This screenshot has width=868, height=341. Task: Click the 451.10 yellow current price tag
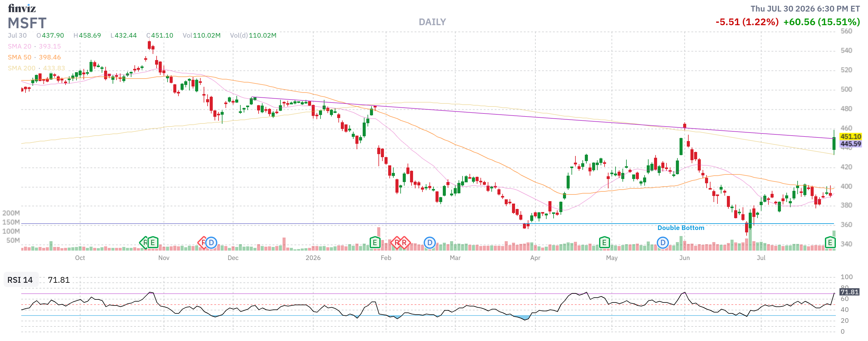pyautogui.click(x=850, y=137)
